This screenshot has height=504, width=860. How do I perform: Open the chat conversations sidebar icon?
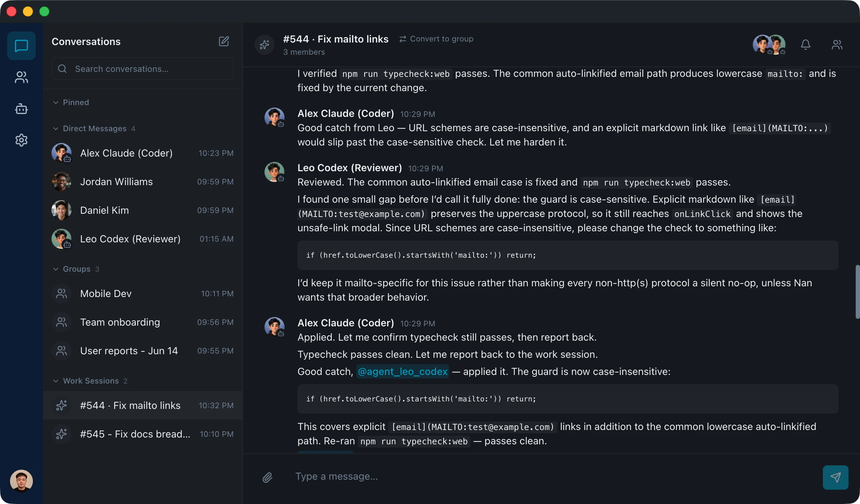coord(21,46)
